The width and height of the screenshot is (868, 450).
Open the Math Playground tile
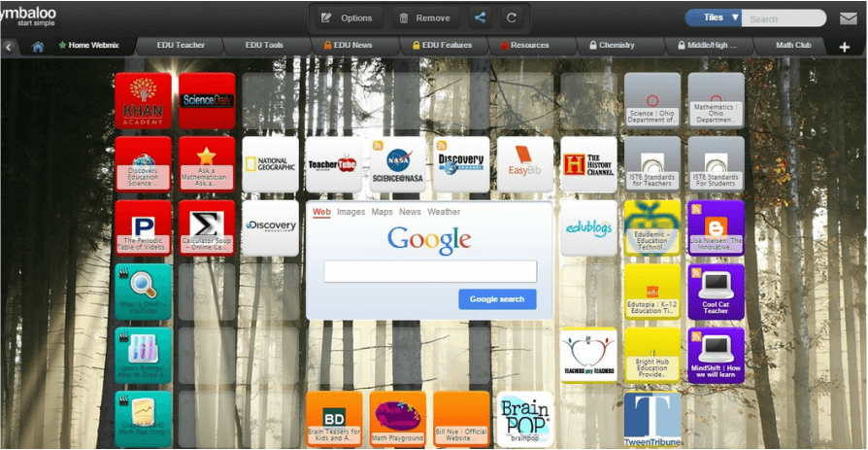tap(397, 420)
